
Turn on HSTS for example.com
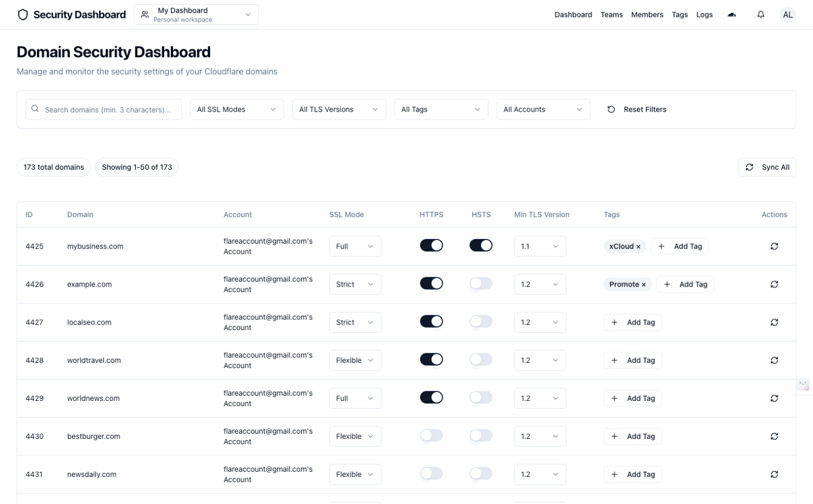[x=481, y=284]
